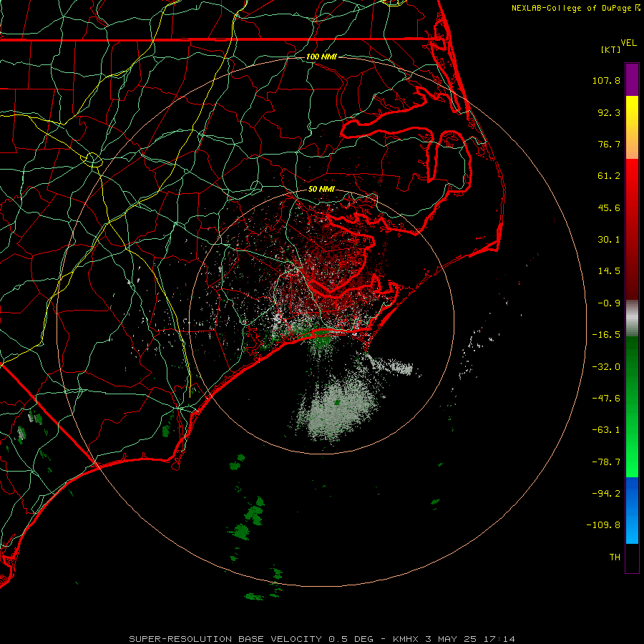Select the 92.3 velocity legend value
644x644 pixels.
point(609,112)
